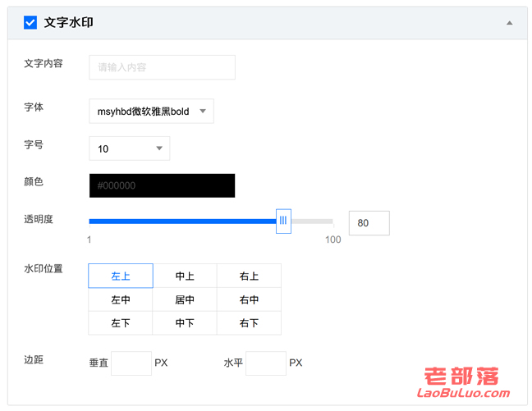Click the 透明度 label
This screenshot has width=532, height=411.
coord(39,219)
